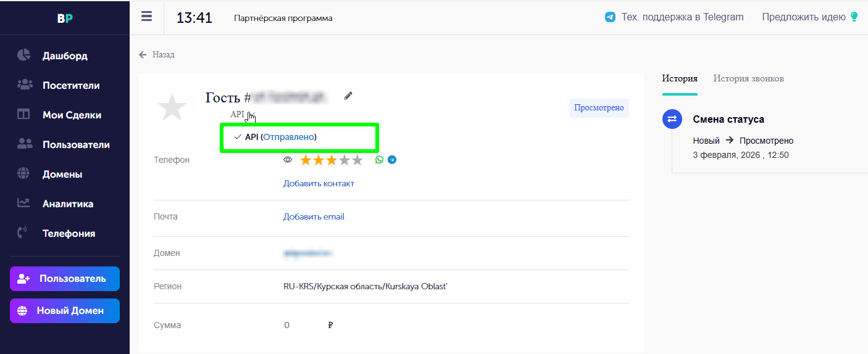Click the lightbulb idea icon
868x354 pixels.
coord(854,17)
